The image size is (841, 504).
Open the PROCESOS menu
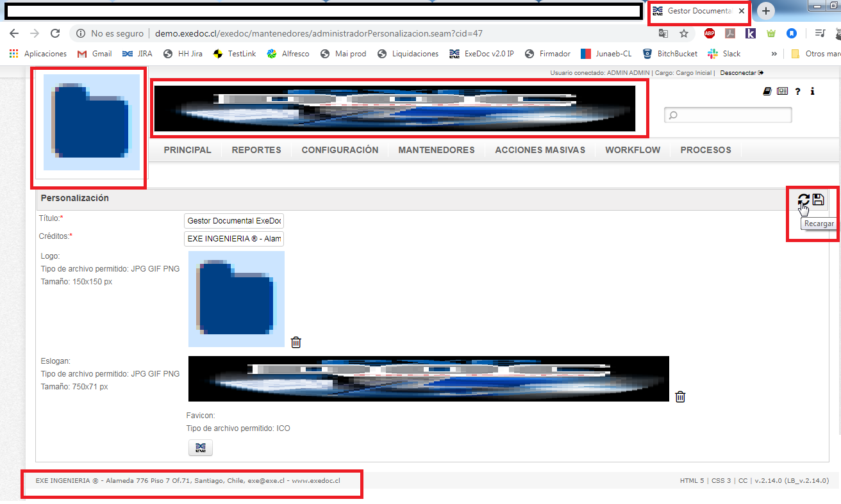pos(706,150)
